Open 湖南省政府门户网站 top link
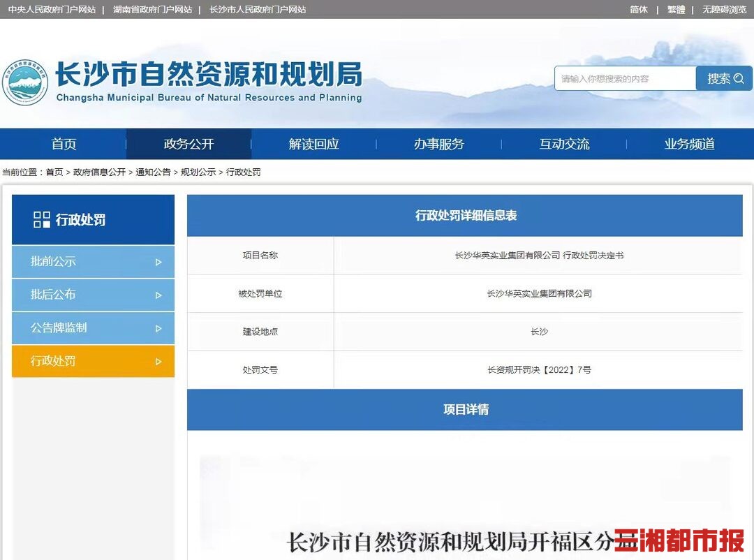 [152, 10]
